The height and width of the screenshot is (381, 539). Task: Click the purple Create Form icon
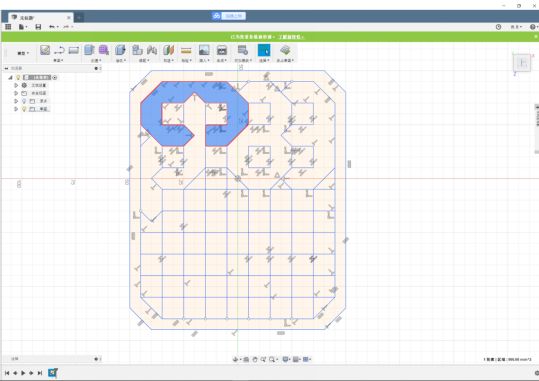pyautogui.click(x=104, y=50)
